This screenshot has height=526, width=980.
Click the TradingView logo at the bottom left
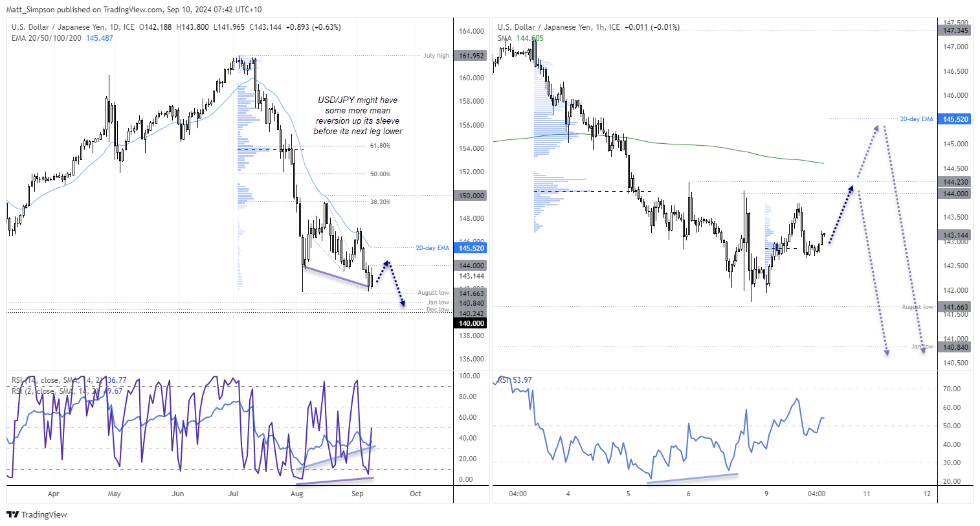[38, 514]
